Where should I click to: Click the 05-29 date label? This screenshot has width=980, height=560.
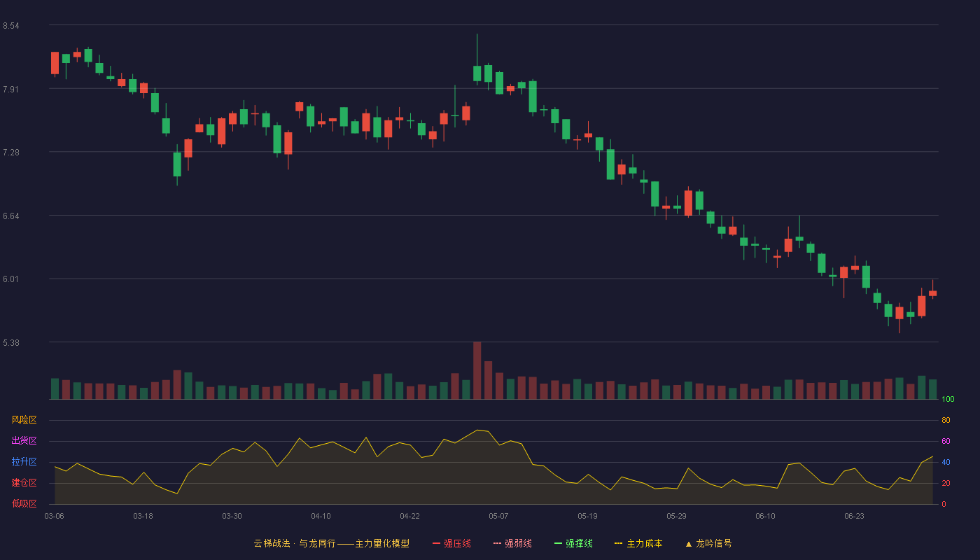pyautogui.click(x=676, y=516)
